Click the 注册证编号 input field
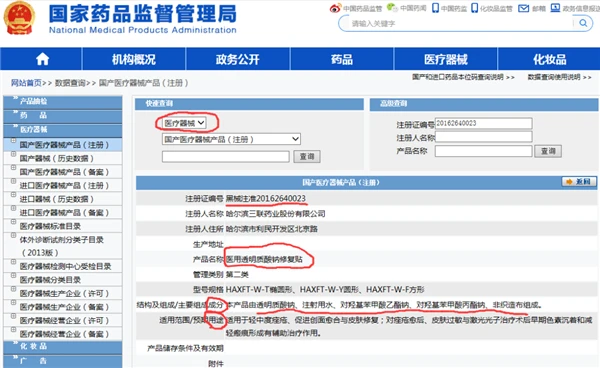The width and height of the screenshot is (600, 368). (483, 123)
